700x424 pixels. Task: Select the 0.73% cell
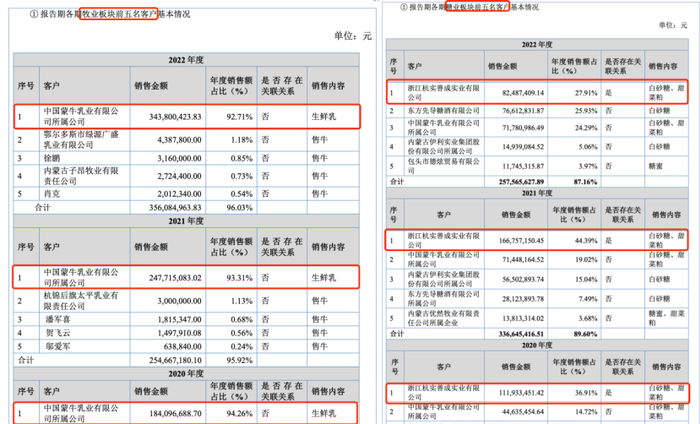point(242,176)
